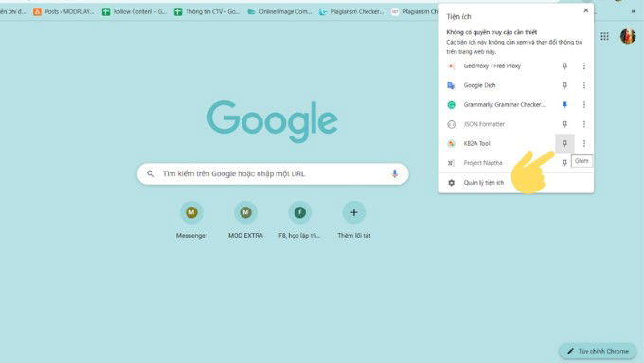The height and width of the screenshot is (363, 644).
Task: Open the Messenger shortcut
Action: point(191,220)
